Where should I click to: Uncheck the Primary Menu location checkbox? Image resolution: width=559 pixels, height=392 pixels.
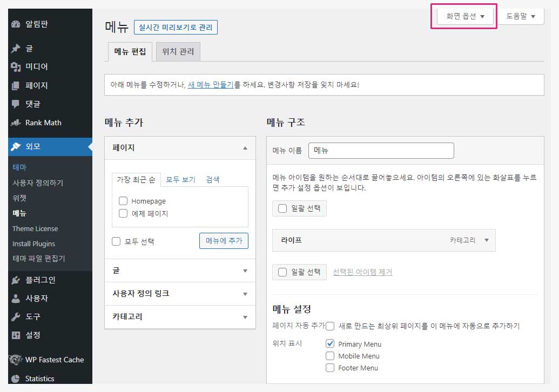click(x=330, y=344)
